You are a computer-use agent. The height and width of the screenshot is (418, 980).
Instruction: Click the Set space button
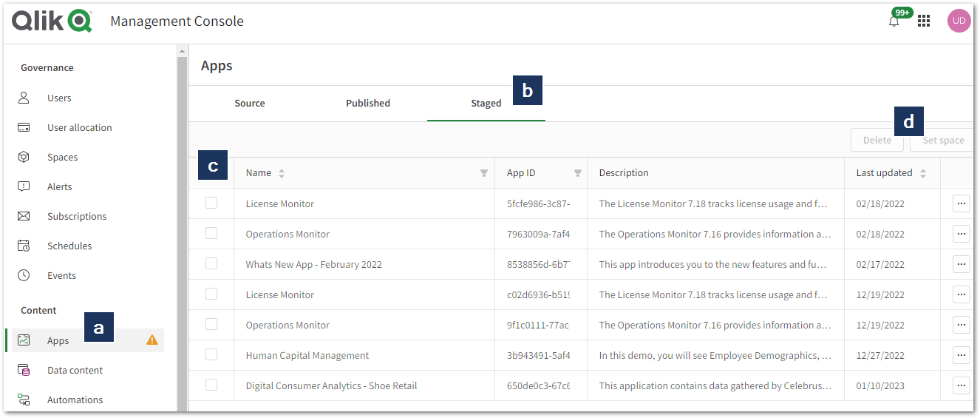[942, 140]
